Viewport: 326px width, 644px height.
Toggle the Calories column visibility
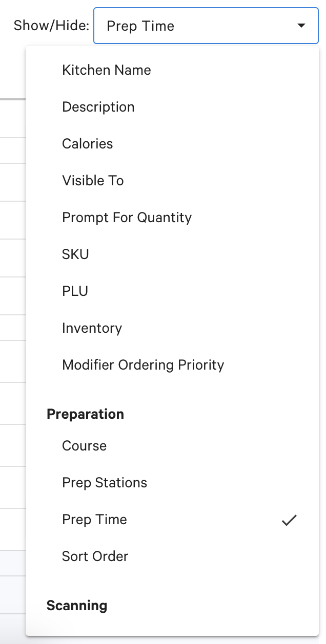87,144
